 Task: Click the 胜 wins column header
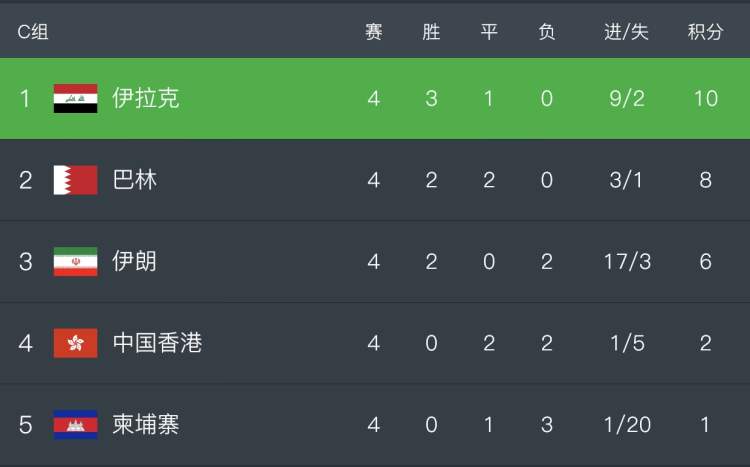point(431,32)
